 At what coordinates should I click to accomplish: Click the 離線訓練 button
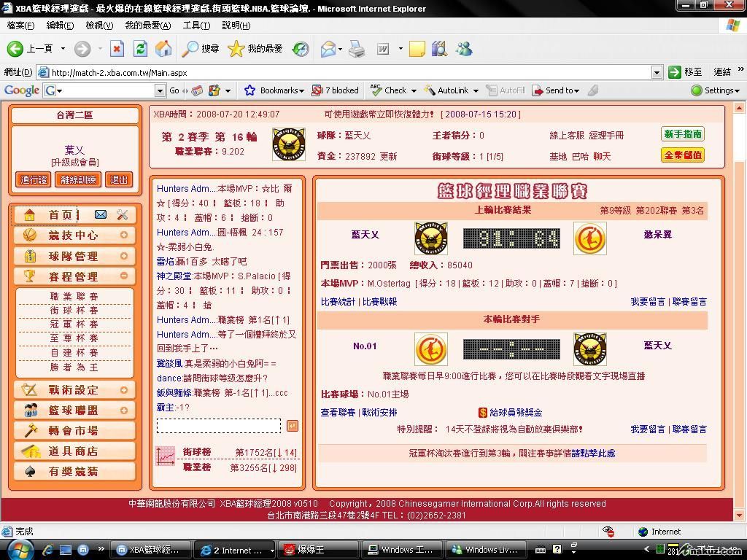[79, 179]
